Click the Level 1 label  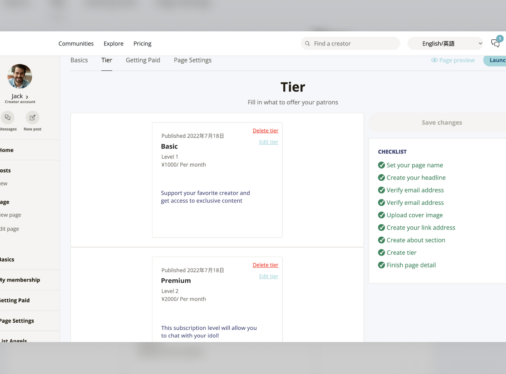[x=170, y=157]
